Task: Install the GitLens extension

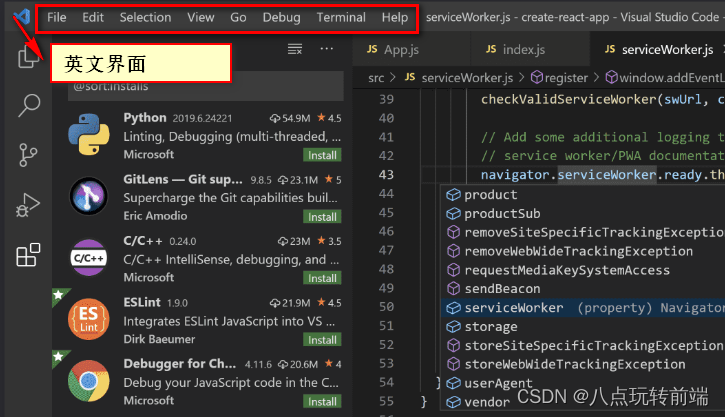Action: coord(322,217)
